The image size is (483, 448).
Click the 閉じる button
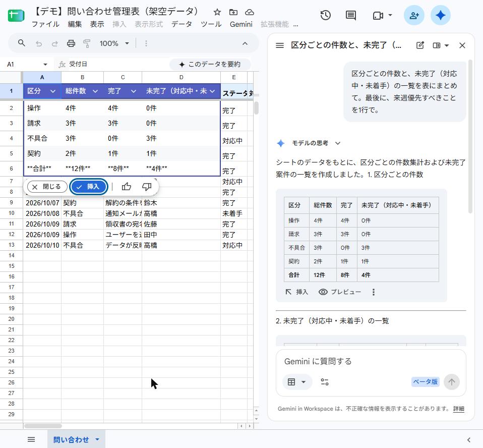47,187
